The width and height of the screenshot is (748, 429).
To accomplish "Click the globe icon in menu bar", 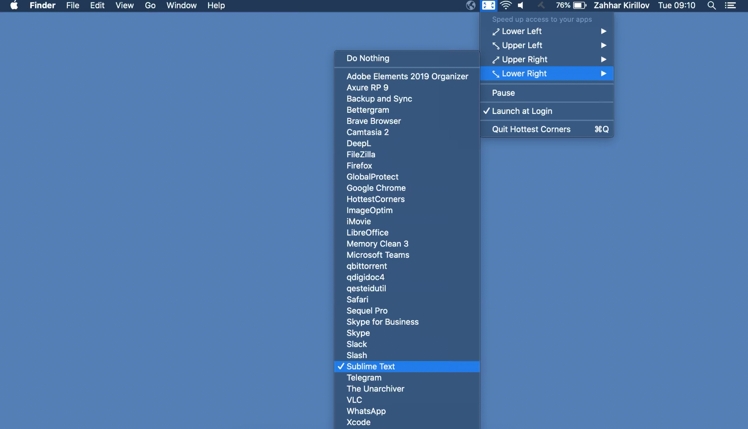I will coord(471,6).
